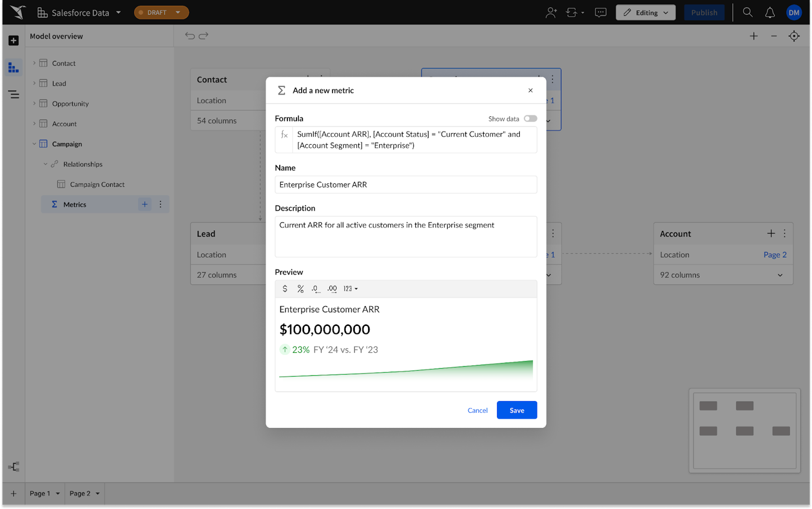This screenshot has height=509, width=812.
Task: Select the Page 2 tab
Action: pos(80,493)
